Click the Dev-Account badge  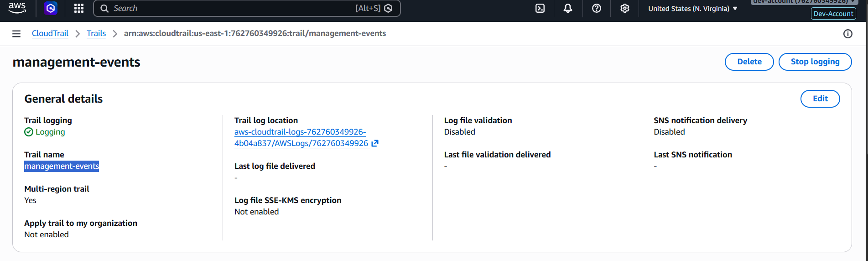833,14
